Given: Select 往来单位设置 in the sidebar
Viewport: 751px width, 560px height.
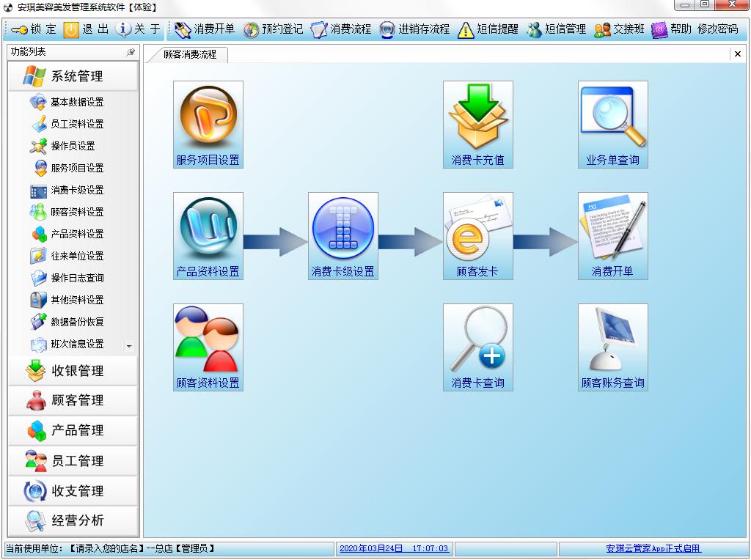Looking at the screenshot, I should tap(67, 256).
